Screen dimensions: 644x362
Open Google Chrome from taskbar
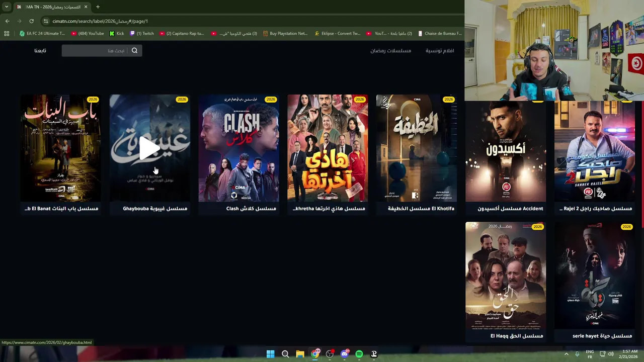[x=315, y=354]
